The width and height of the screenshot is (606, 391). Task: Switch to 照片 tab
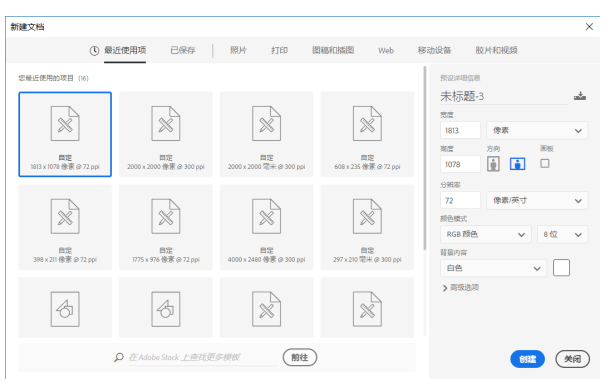pos(238,50)
